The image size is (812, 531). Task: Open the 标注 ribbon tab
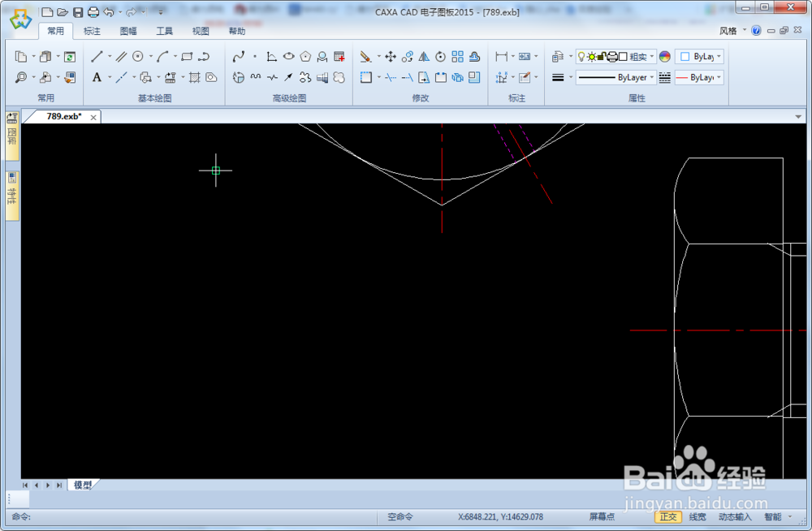pyautogui.click(x=93, y=31)
